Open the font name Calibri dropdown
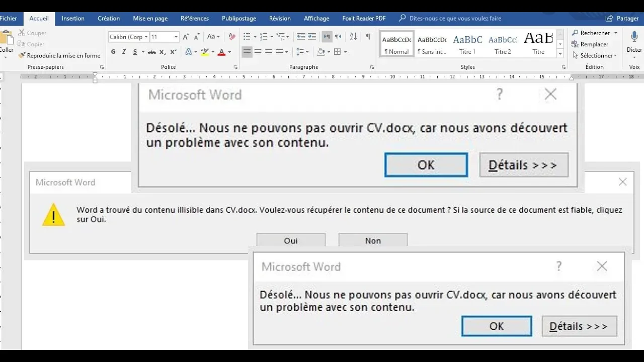The image size is (644, 362). pos(146,37)
